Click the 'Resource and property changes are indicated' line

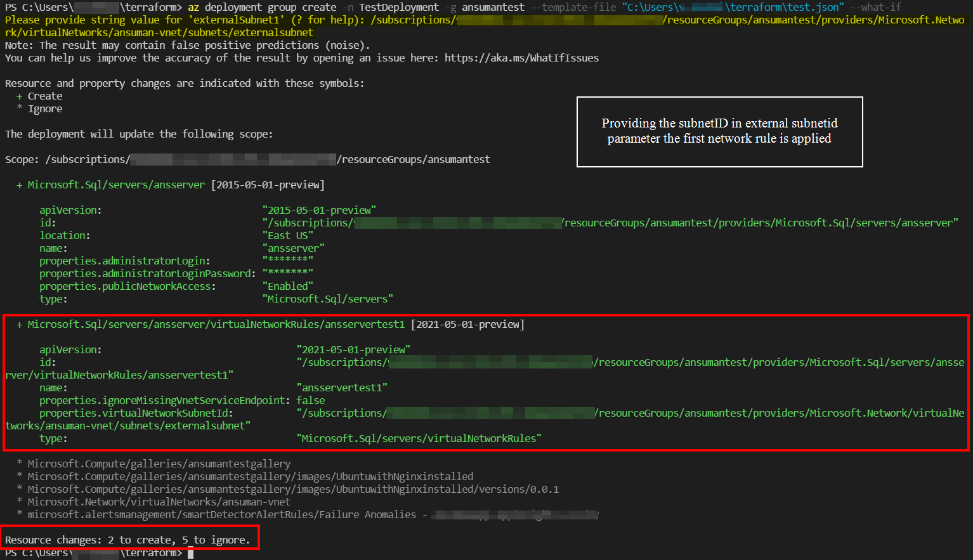click(x=185, y=83)
